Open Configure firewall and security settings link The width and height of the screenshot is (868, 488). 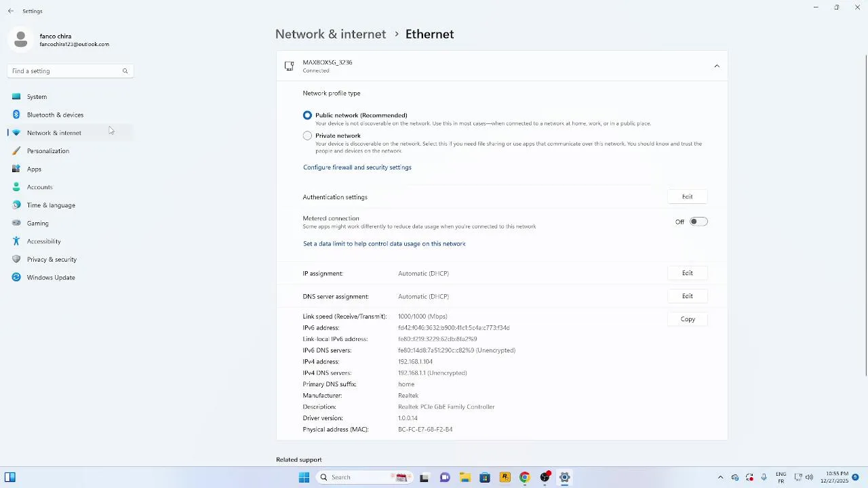click(x=357, y=167)
